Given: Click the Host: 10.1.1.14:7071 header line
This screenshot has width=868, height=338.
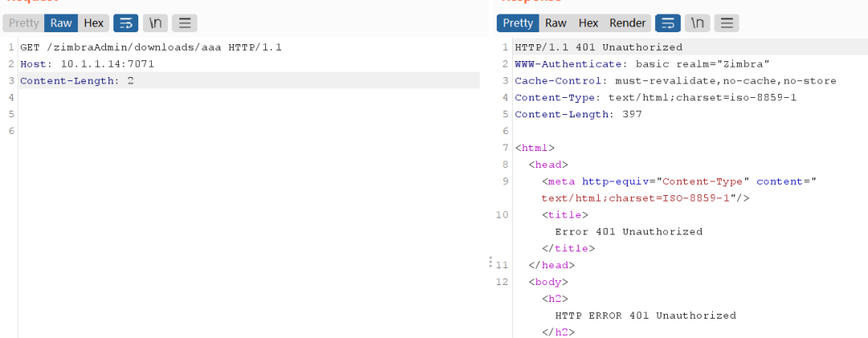Looking at the screenshot, I should click(x=88, y=64).
